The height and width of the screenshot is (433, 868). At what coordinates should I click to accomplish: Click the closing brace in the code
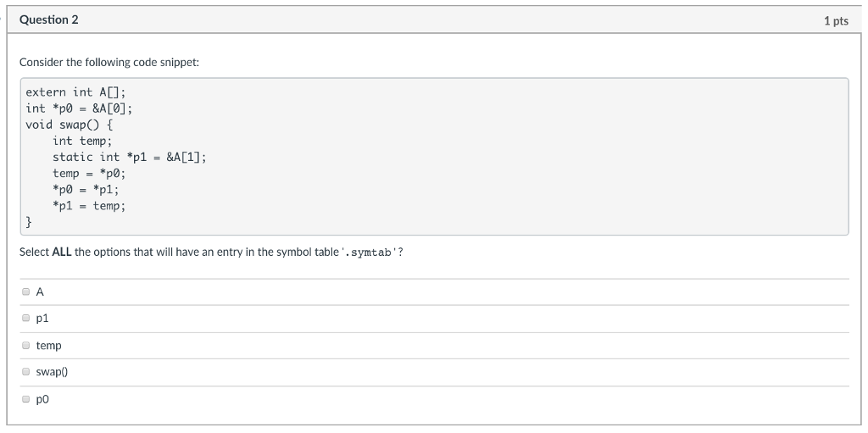29,222
